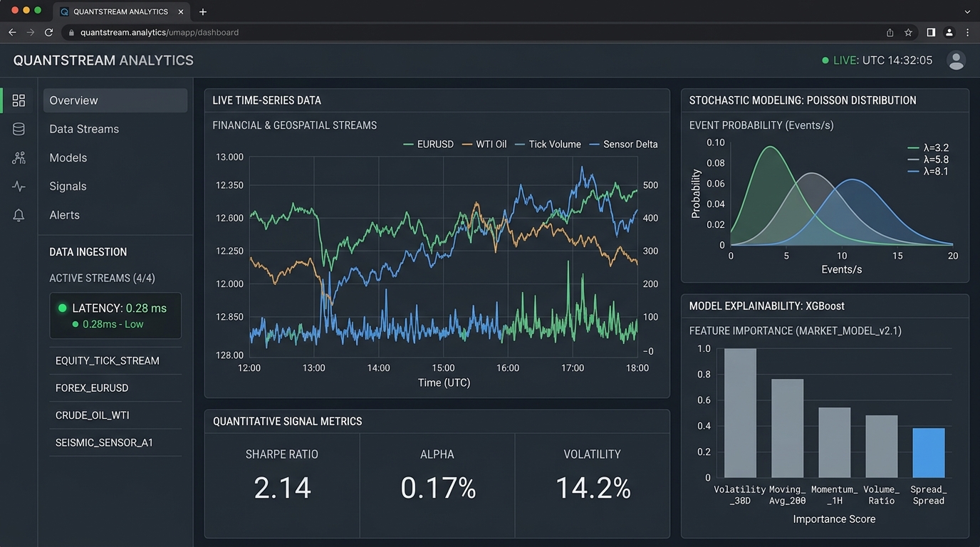
Task: Click the Latency 0.28 ms status card
Action: (115, 316)
